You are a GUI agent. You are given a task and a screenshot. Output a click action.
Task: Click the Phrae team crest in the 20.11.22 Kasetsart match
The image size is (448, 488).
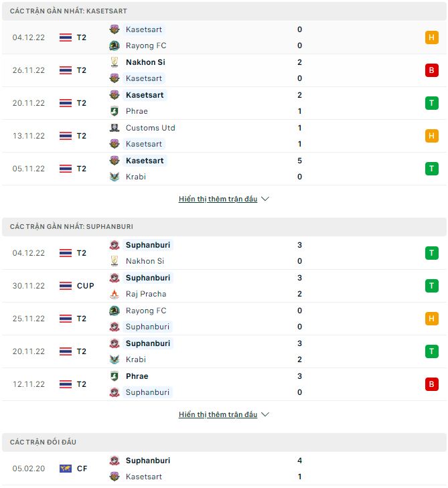115,111
